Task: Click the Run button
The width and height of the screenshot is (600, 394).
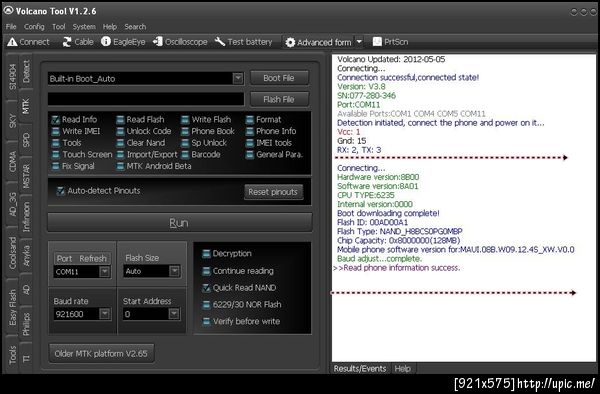Action: [x=179, y=223]
